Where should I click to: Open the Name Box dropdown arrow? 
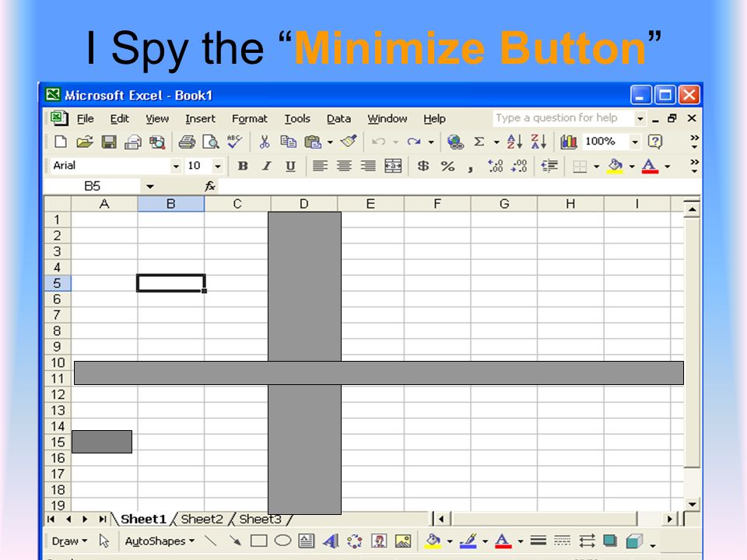pos(150,186)
